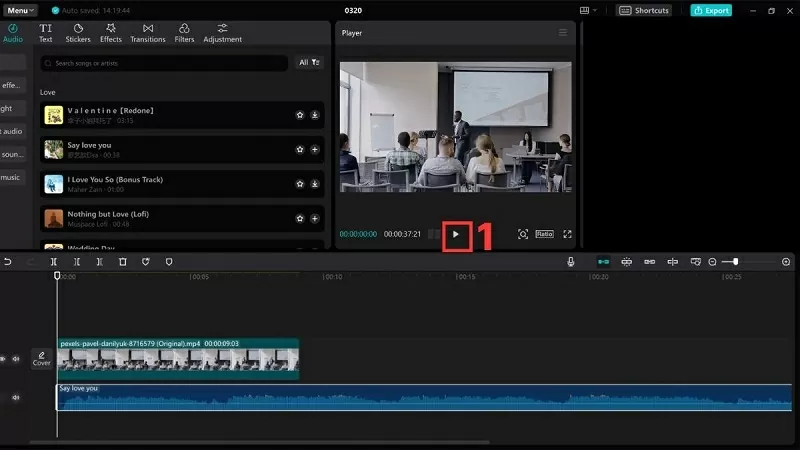Viewport: 800px width, 450px height.
Task: Click the Split tool in timeline toolbar
Action: pos(53,262)
